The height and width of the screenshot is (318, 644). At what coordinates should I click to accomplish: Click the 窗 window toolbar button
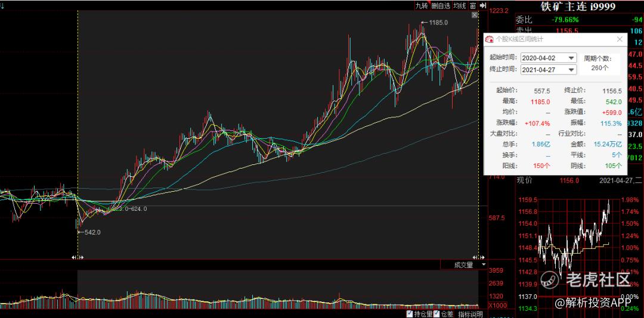(x=473, y=5)
